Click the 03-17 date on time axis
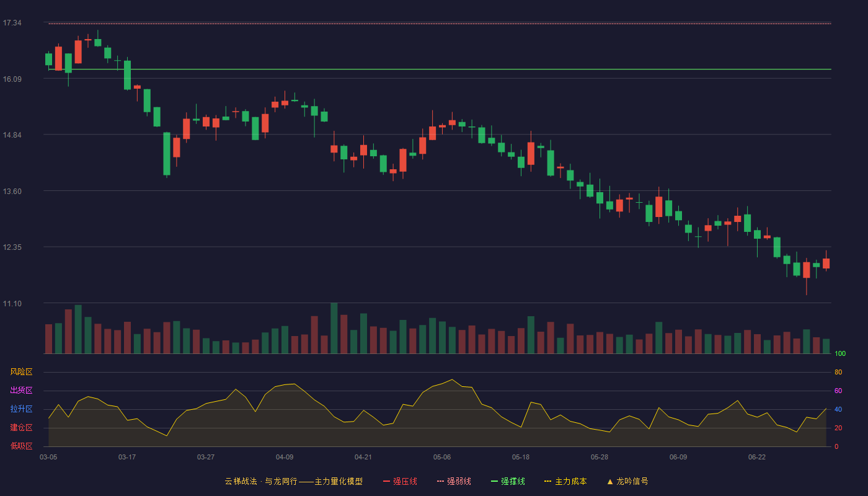The width and height of the screenshot is (868, 496). click(127, 457)
